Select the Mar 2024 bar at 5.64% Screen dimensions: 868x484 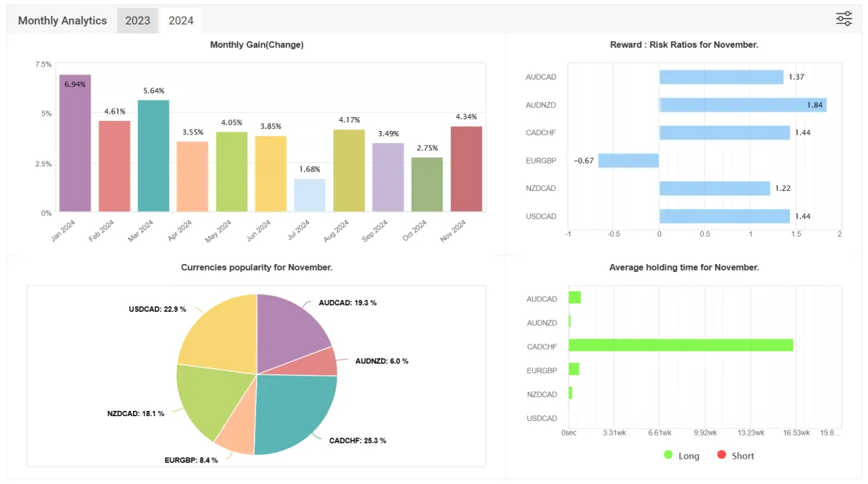point(153,156)
